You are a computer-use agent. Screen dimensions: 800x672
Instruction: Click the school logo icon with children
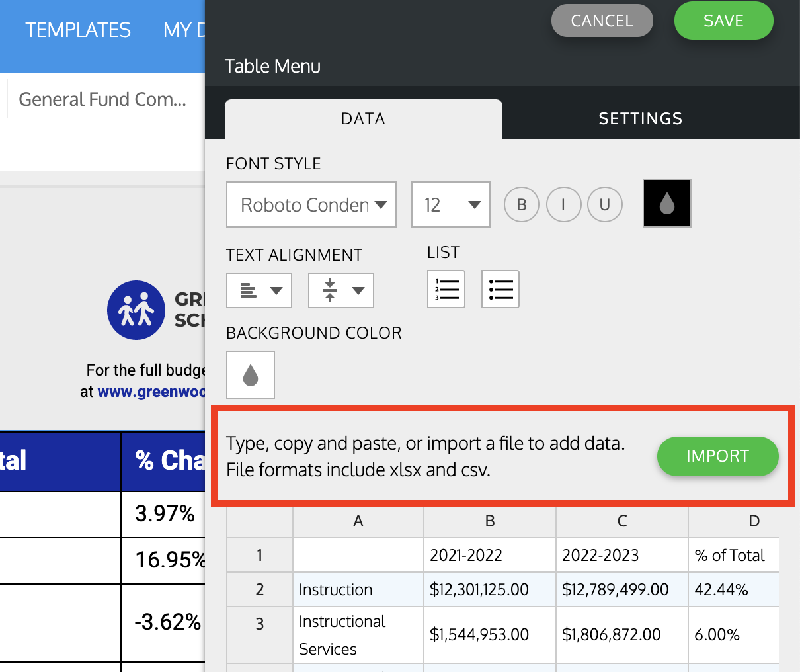136,310
